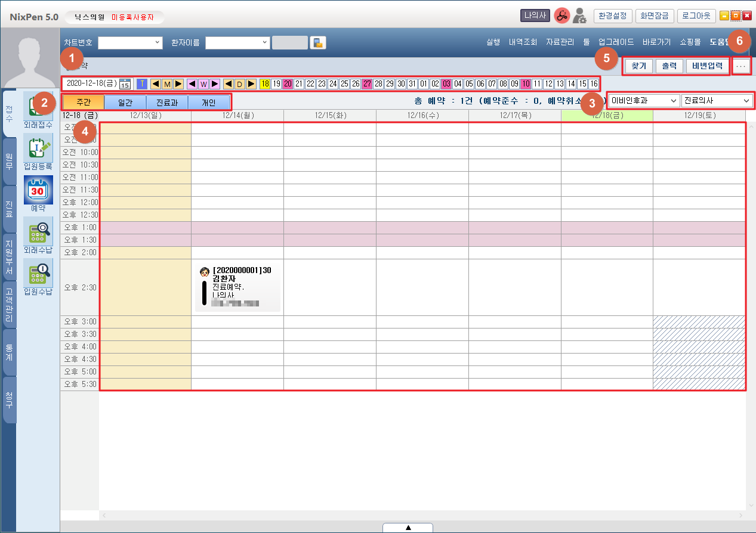The image size is (756, 533).
Task: Click patient search icon beside name field
Action: pyautogui.click(x=319, y=42)
